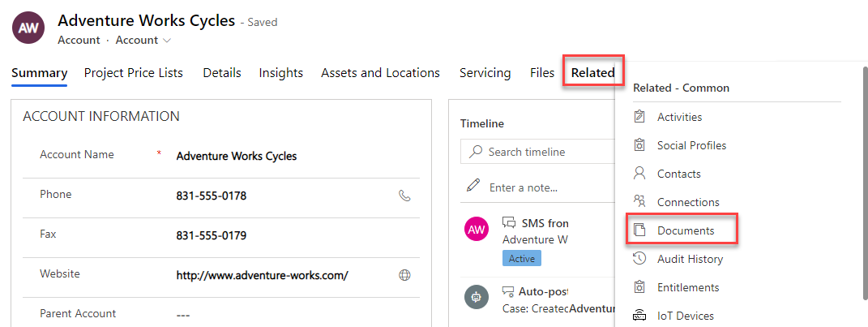
Task: Collapse the Related tab menu
Action: tap(593, 72)
